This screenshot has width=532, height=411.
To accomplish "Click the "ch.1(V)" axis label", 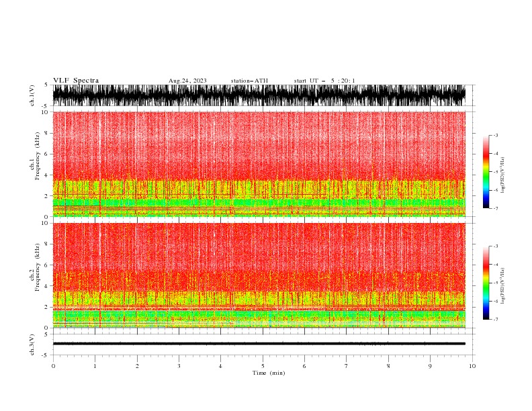I will pos(32,95).
